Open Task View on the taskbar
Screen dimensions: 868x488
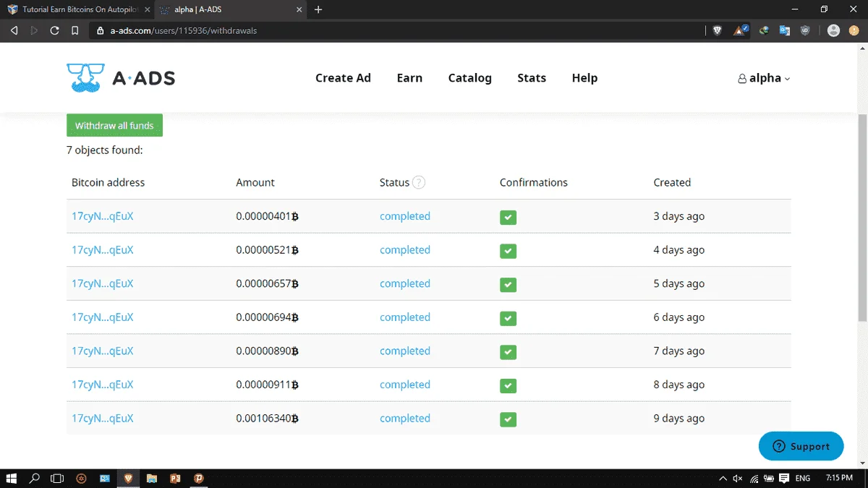[57, 478]
